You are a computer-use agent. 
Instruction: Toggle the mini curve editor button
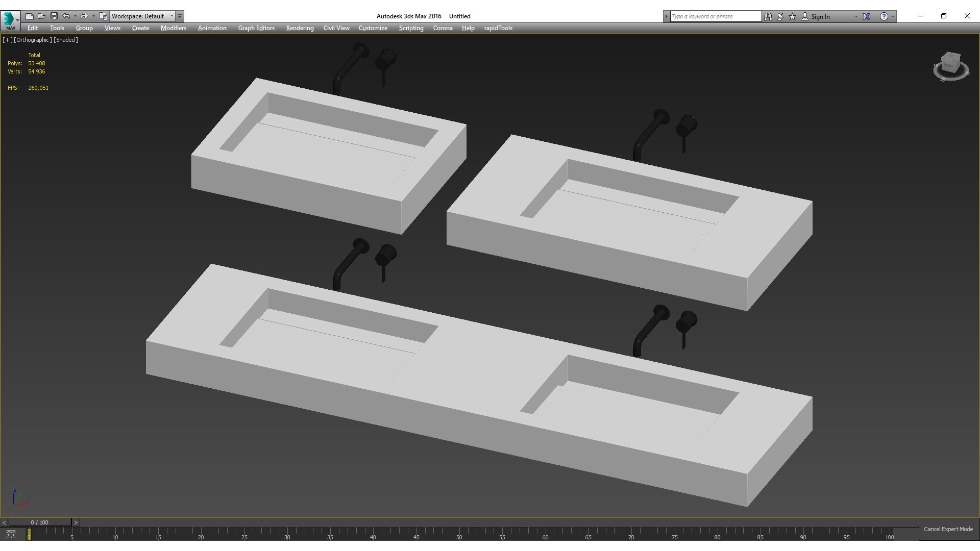coord(11,534)
